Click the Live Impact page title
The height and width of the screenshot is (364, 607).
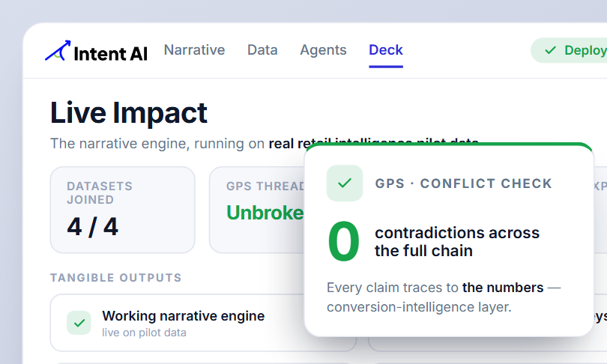coord(129,112)
